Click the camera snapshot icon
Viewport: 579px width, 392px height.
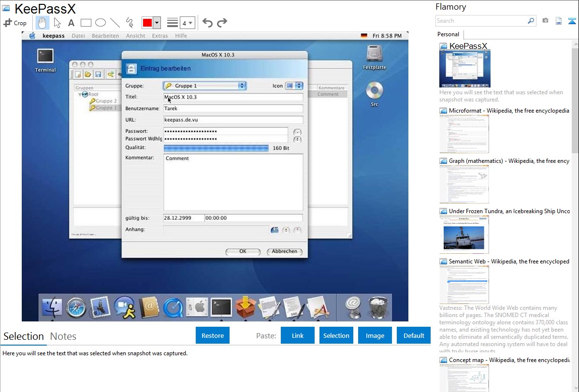coord(545,21)
